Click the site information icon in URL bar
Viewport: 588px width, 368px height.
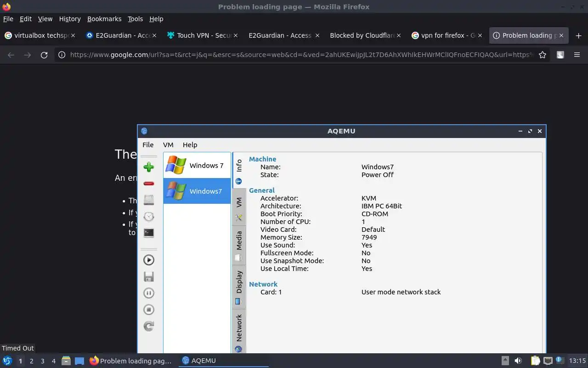click(62, 55)
